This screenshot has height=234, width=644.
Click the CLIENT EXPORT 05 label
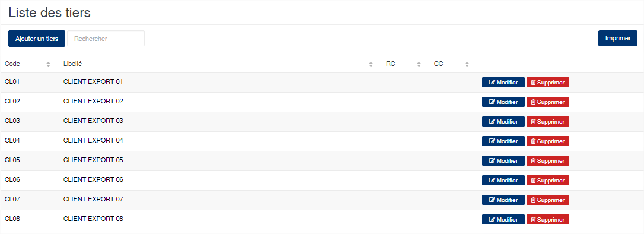pos(93,160)
